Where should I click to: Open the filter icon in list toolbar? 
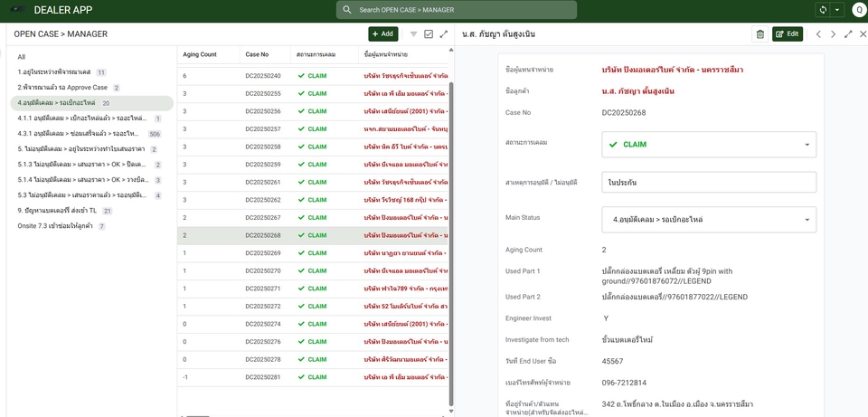click(413, 33)
